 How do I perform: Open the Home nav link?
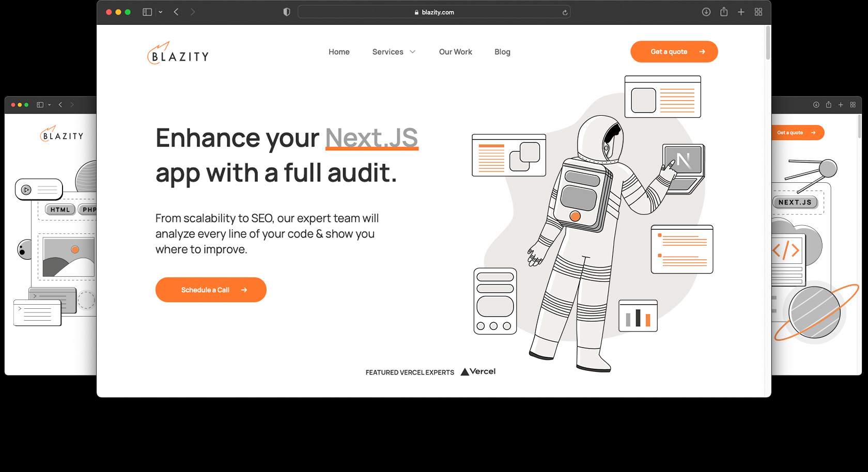(339, 52)
